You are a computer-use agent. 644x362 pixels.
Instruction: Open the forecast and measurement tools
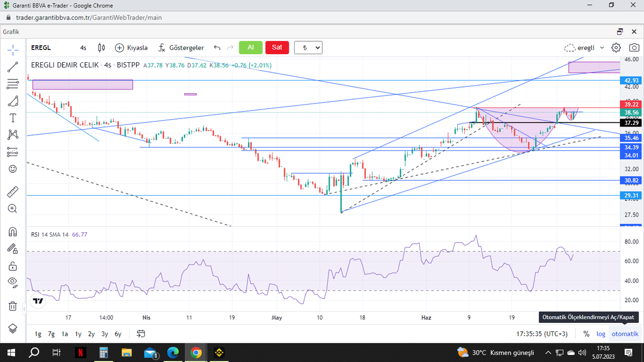coord(13,152)
